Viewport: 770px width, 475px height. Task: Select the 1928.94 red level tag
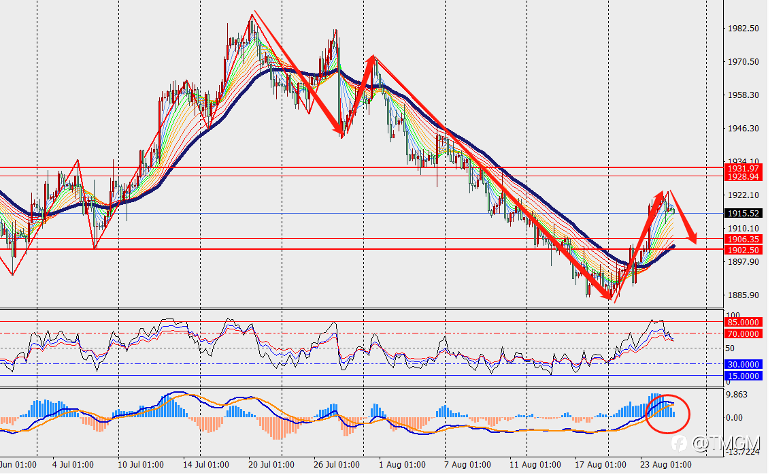(x=743, y=177)
